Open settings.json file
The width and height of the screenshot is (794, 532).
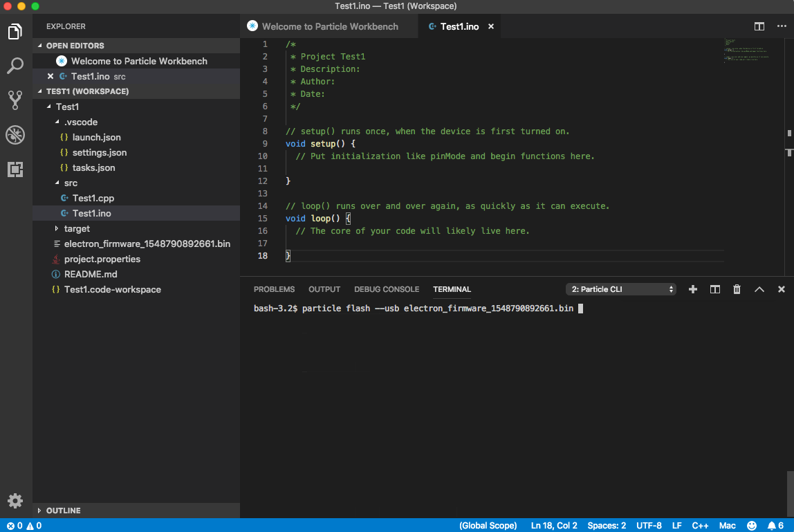click(136, 152)
